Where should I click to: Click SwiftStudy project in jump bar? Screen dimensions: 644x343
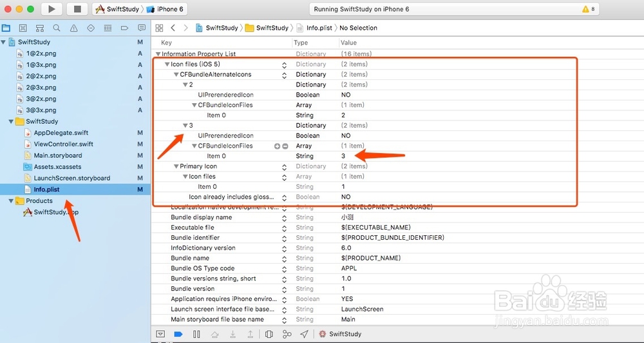217,28
